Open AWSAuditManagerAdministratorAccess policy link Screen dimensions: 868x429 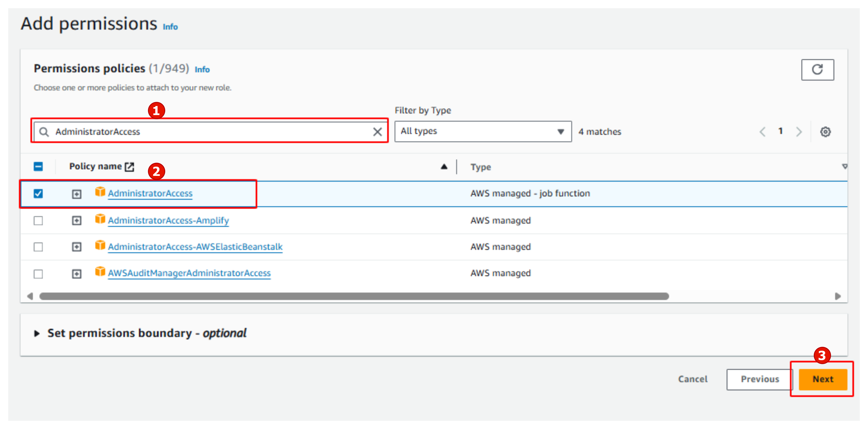(x=189, y=273)
